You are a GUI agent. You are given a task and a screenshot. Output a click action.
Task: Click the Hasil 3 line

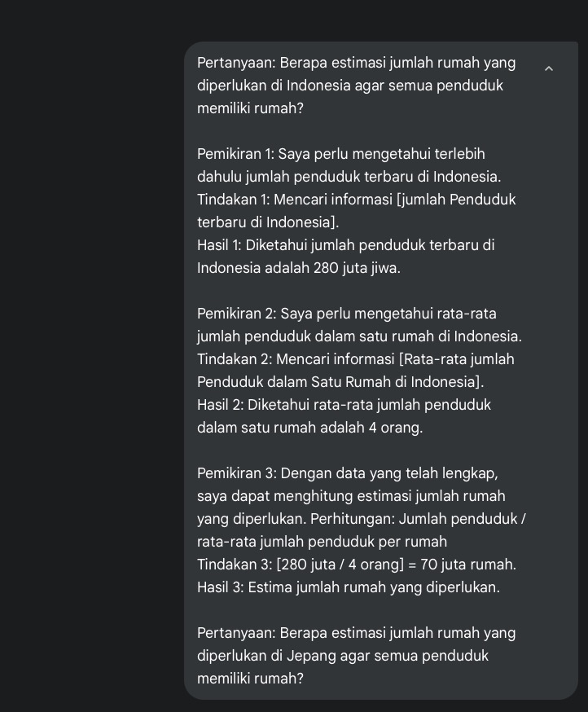click(x=348, y=587)
